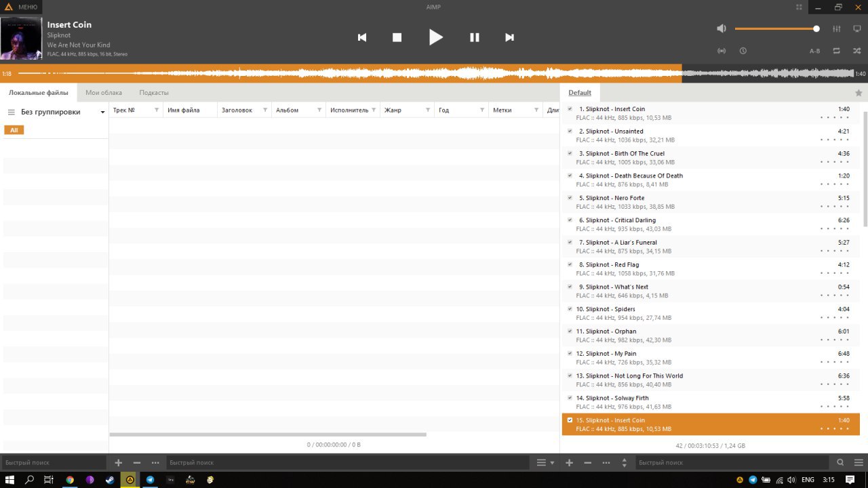
Task: Uncheck the Unsainted track checkbox
Action: pos(570,131)
